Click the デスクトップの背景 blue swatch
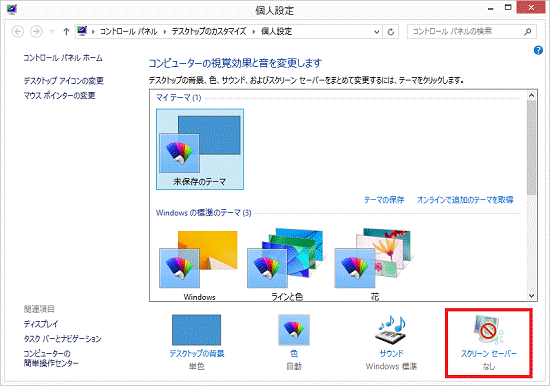The image size is (550, 386). (196, 330)
